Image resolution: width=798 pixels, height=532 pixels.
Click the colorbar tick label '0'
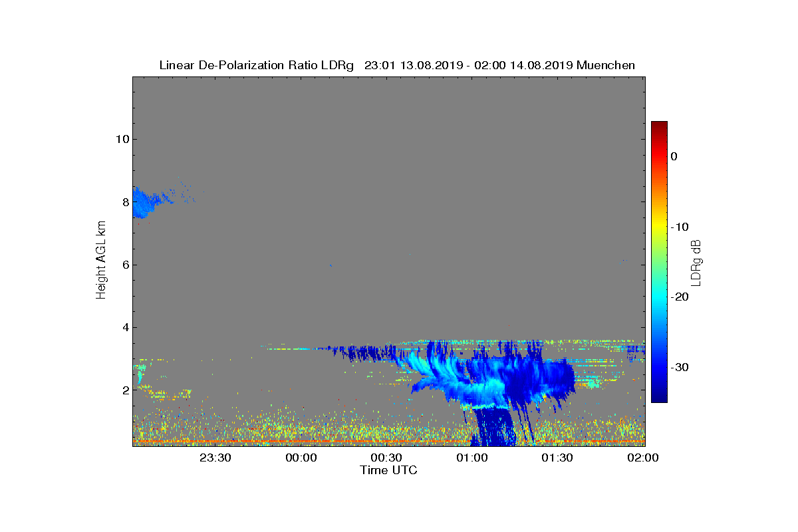pyautogui.click(x=674, y=156)
